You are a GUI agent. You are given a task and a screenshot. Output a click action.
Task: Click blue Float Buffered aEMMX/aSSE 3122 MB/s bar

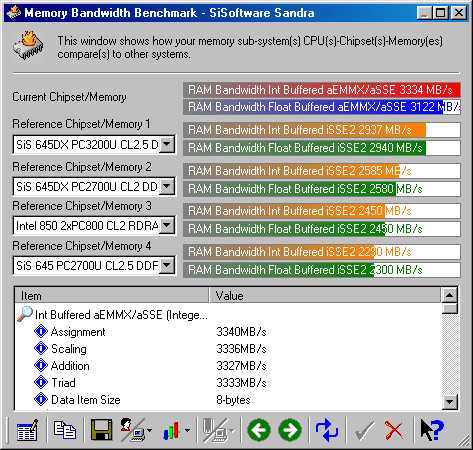(x=322, y=107)
